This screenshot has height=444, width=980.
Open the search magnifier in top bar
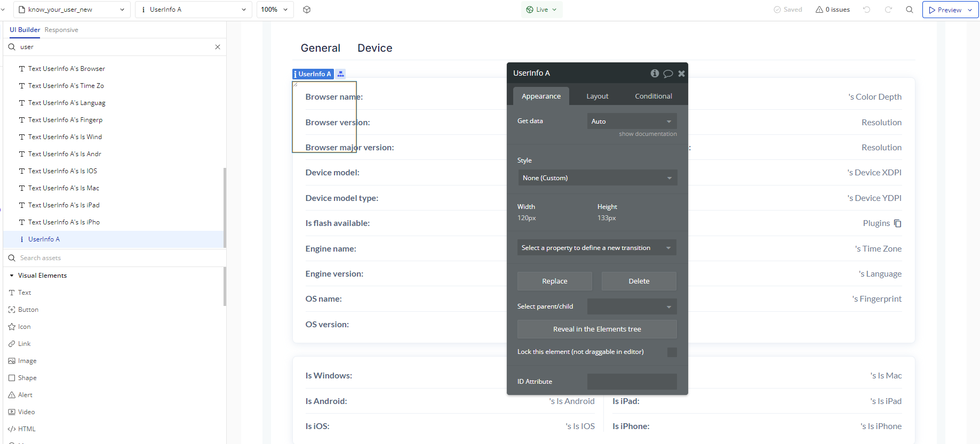click(910, 10)
